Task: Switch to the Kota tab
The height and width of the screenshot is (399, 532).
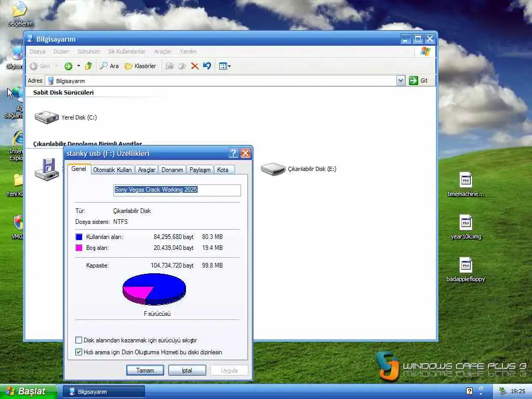Action: [223, 170]
